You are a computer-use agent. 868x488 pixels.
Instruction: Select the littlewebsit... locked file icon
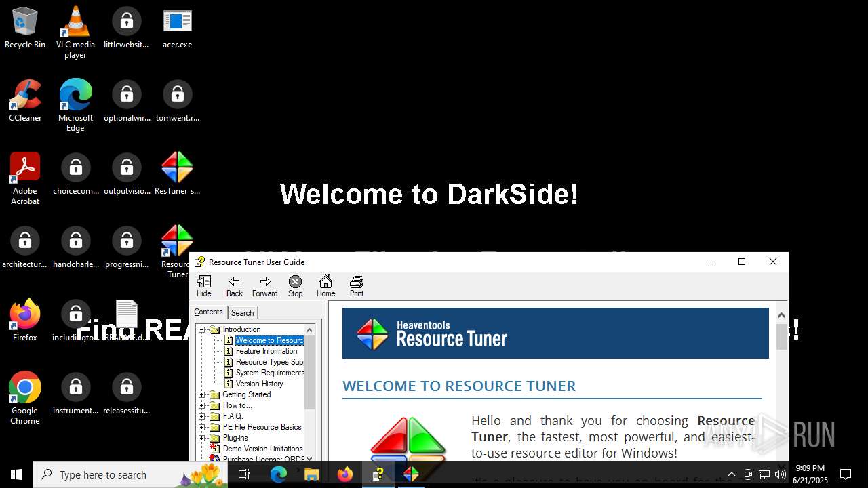[x=126, y=28]
